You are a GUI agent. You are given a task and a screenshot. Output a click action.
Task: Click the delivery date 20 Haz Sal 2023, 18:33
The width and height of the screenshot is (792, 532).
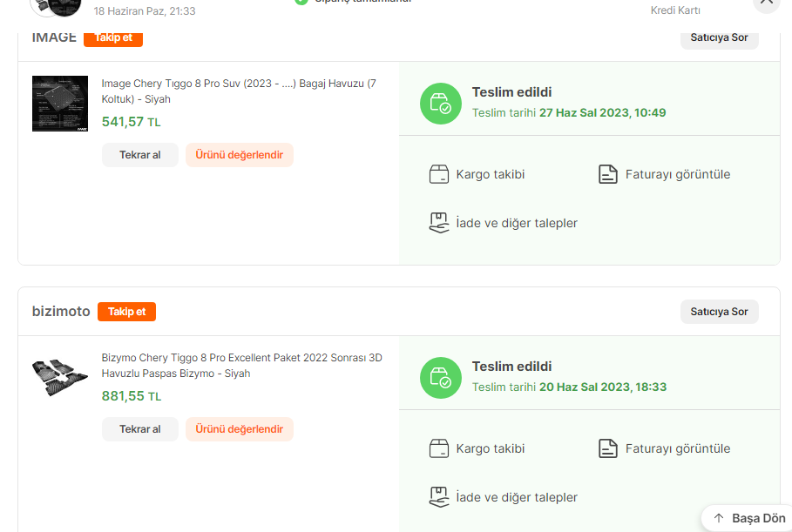pos(603,387)
